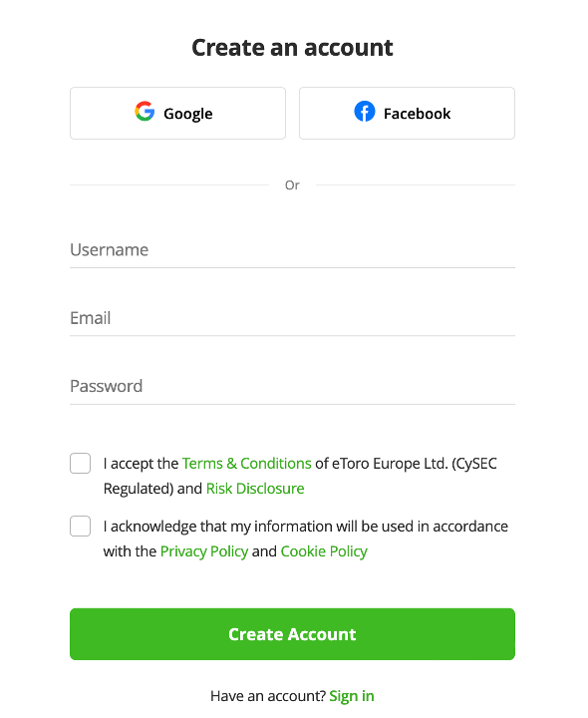
Task: Select the Email input field
Action: click(x=292, y=318)
